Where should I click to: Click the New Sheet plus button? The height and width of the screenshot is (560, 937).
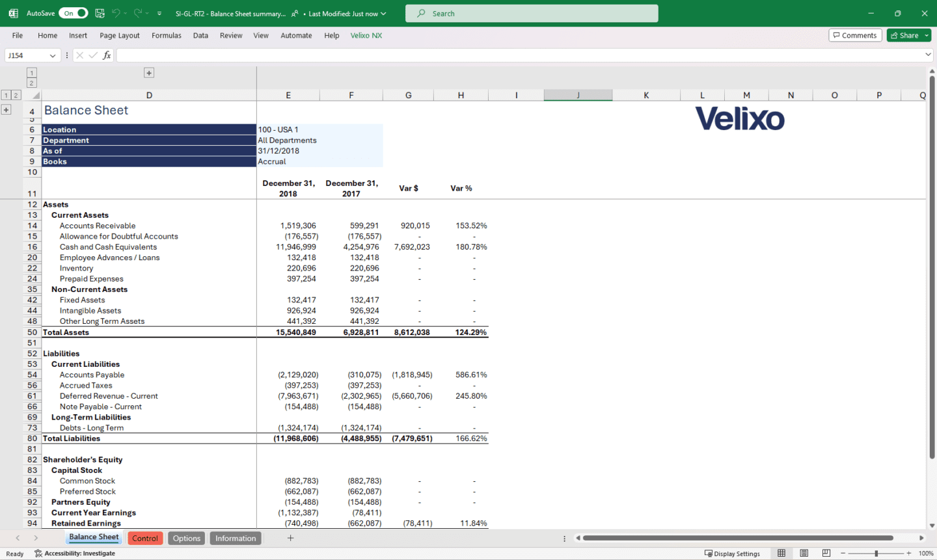click(x=290, y=538)
